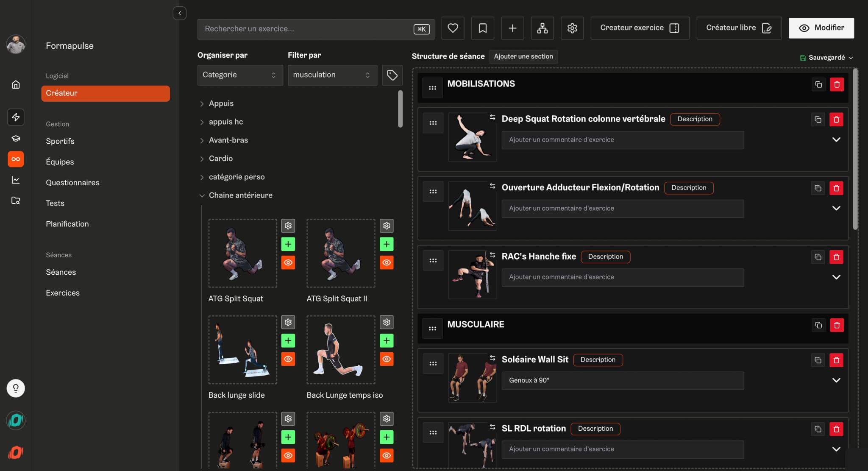Click the bookmark icon in top toolbar
This screenshot has width=868, height=471.
(x=482, y=28)
